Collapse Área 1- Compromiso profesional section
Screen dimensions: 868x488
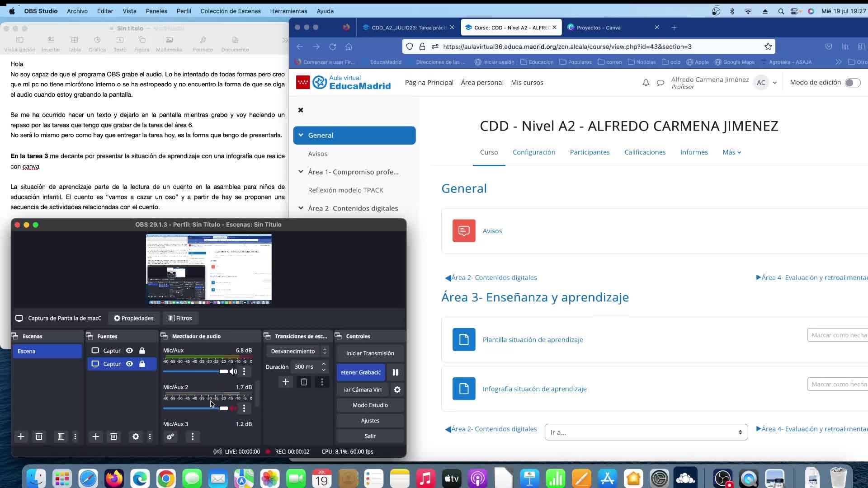pyautogui.click(x=301, y=172)
